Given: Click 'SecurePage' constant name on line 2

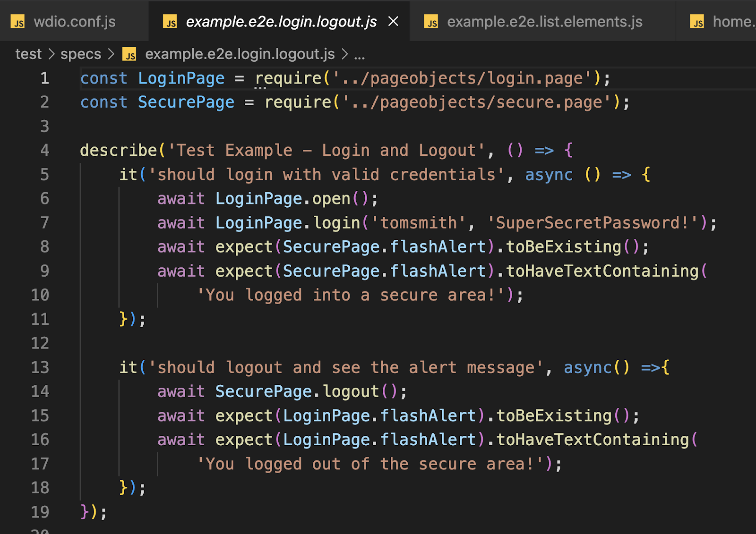Looking at the screenshot, I should pyautogui.click(x=186, y=102).
